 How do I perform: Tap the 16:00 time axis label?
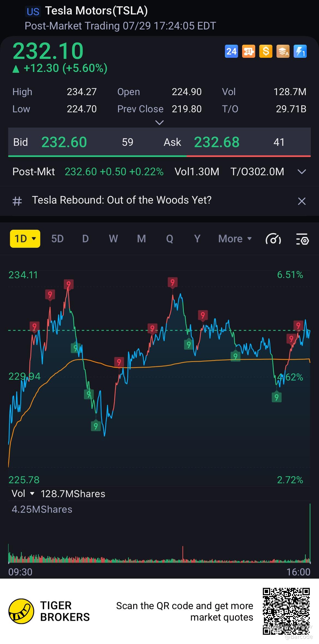[x=298, y=572]
